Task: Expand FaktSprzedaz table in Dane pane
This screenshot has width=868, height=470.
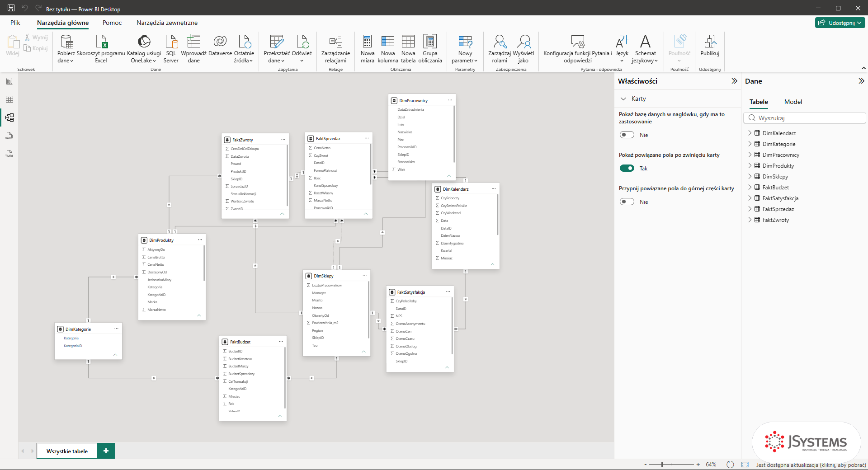Action: 750,209
